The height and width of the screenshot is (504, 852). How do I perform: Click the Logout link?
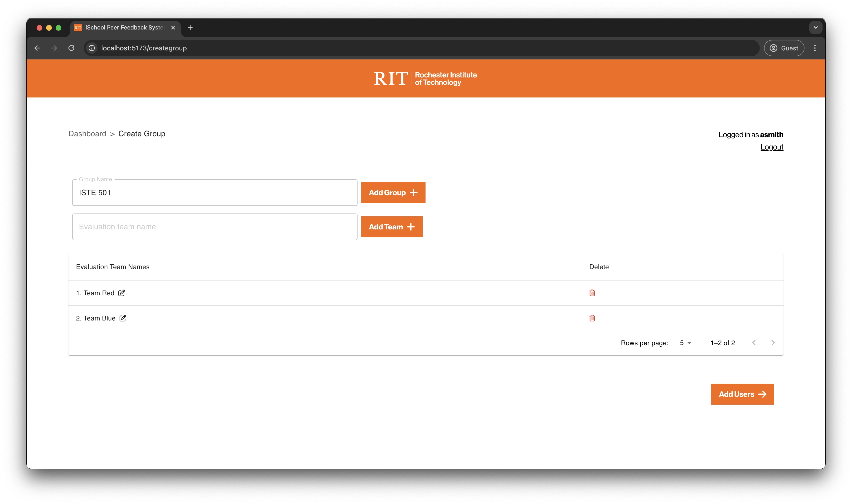point(771,147)
